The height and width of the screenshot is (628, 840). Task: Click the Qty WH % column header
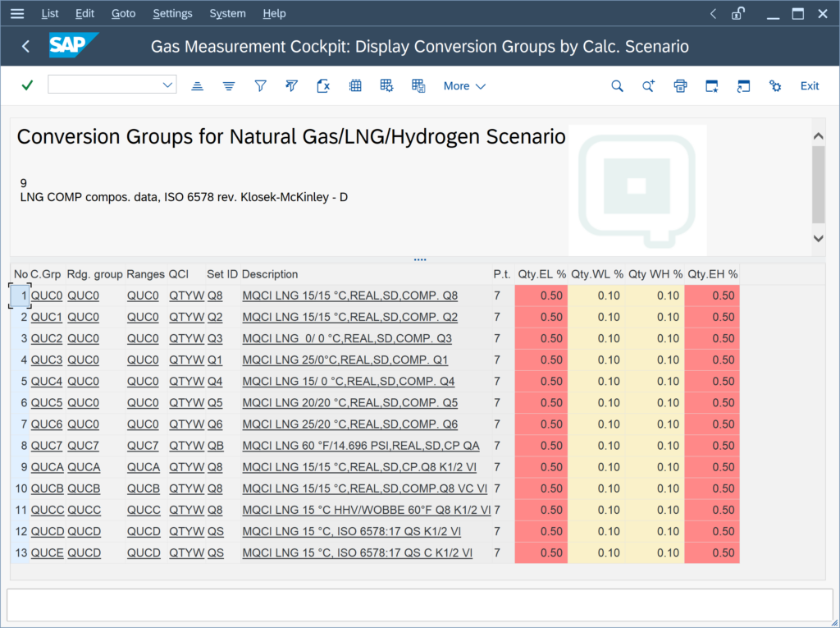(655, 274)
